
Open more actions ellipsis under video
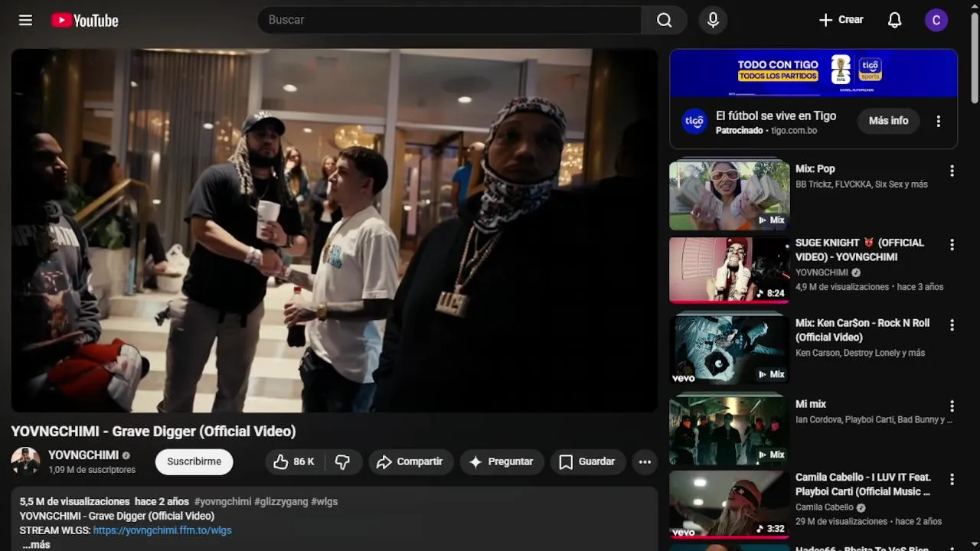(645, 461)
